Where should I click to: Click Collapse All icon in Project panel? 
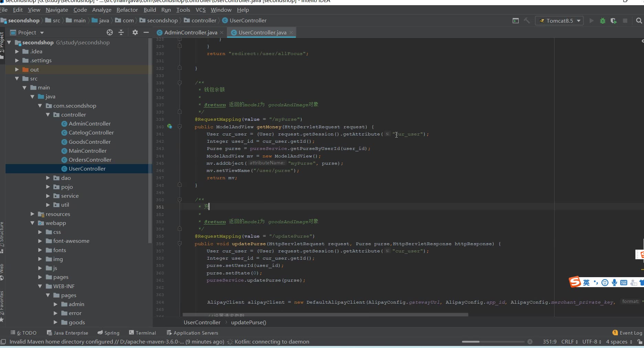[121, 32]
